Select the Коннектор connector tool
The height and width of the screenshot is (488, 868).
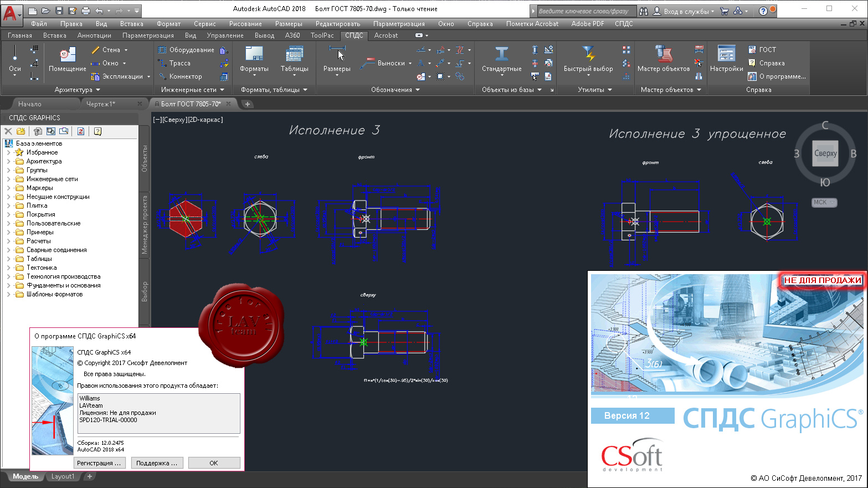pos(180,76)
